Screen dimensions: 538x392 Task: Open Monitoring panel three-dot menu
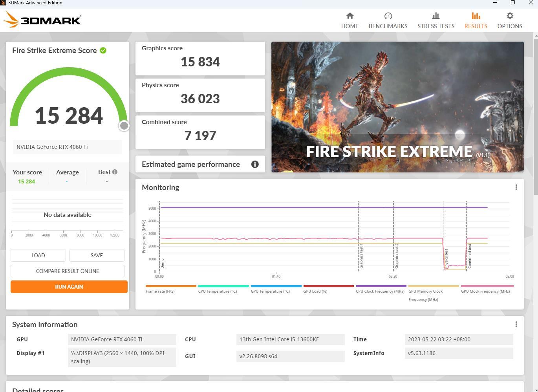[516, 187]
